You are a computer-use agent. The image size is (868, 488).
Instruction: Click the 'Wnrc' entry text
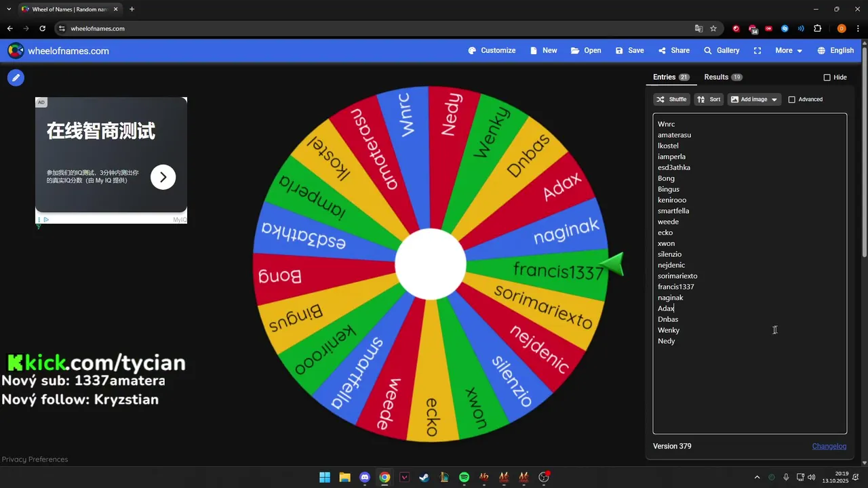click(x=666, y=124)
